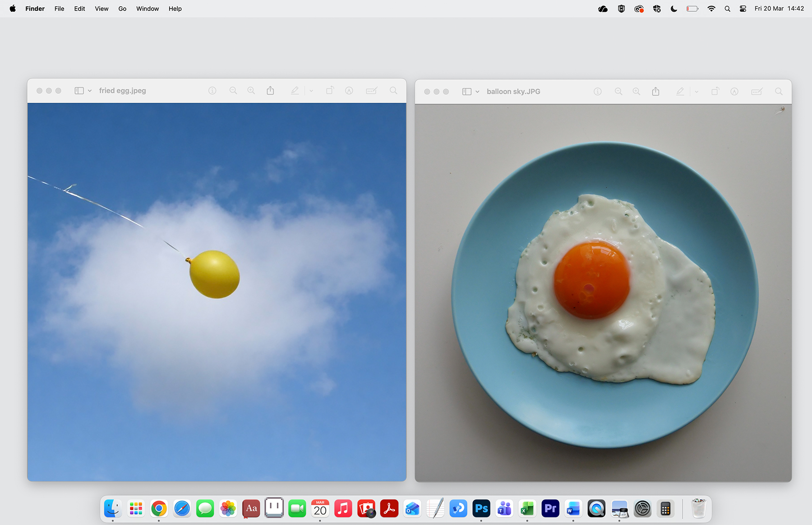Toggle the sidebar in the balloon sky.JPG window
Image resolution: width=812 pixels, height=525 pixels.
click(467, 91)
